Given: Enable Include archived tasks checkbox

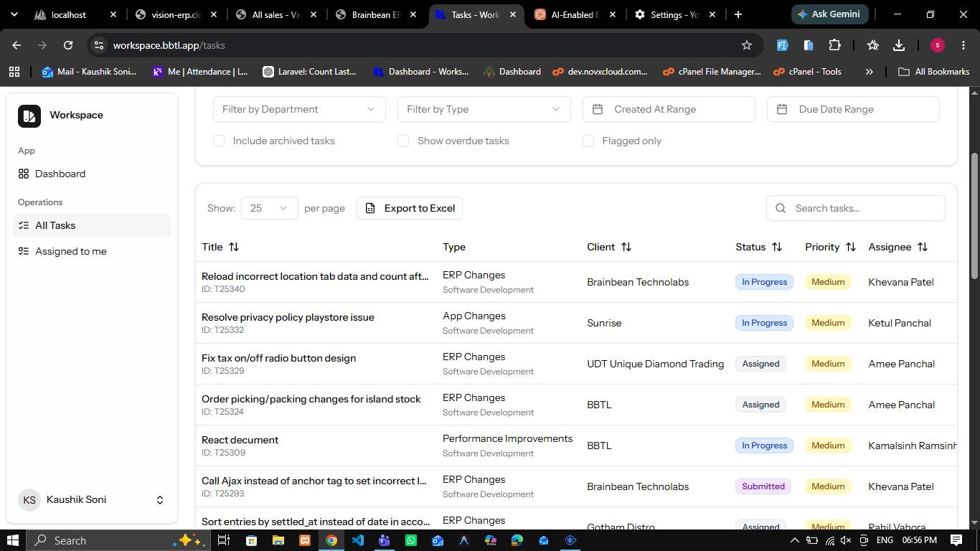Looking at the screenshot, I should click(x=219, y=141).
